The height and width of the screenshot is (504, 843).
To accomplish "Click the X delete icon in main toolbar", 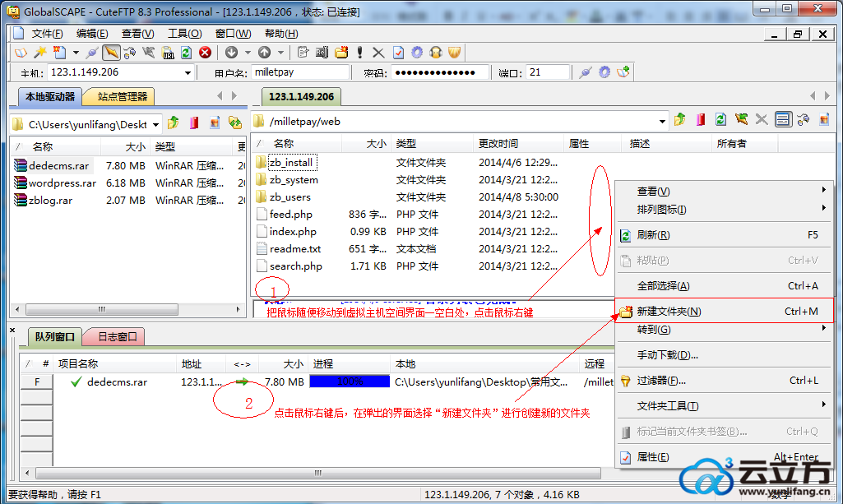I will [378, 53].
